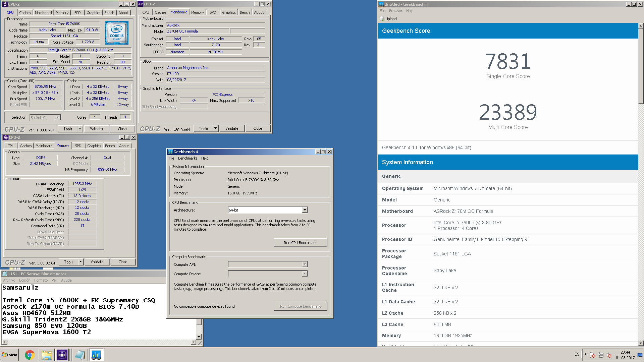Open the Socket #1 selection dropdown
Image resolution: width=644 pixels, height=362 pixels.
[x=58, y=117]
